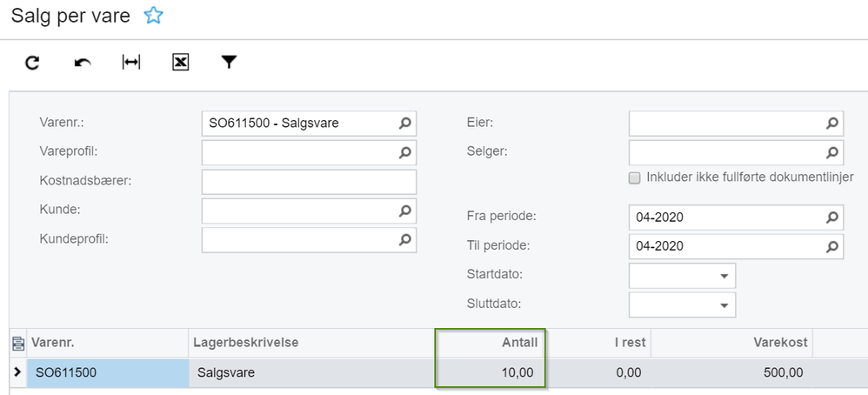Select the 10,00 Antall cell
The width and height of the screenshot is (868, 395).
point(490,373)
